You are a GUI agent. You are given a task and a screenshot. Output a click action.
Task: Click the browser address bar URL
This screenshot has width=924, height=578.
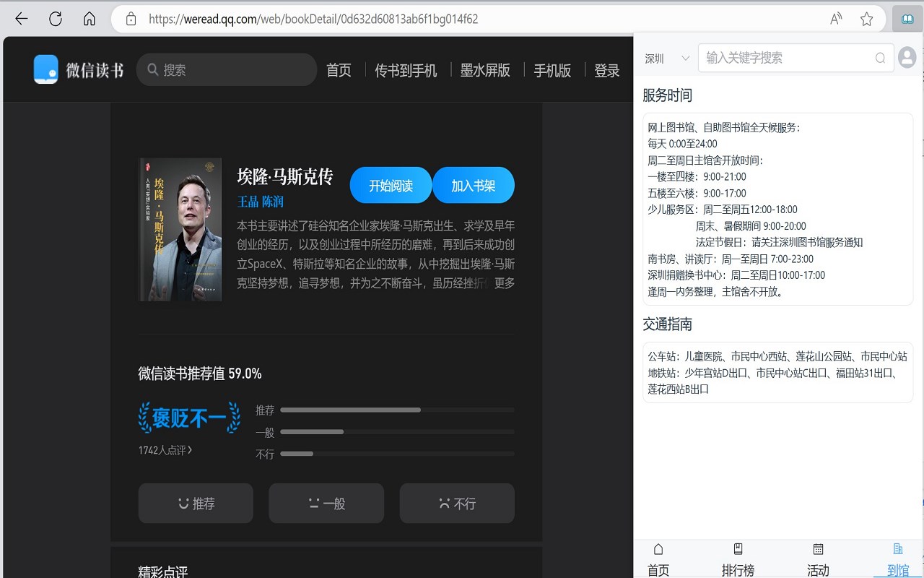(313, 19)
